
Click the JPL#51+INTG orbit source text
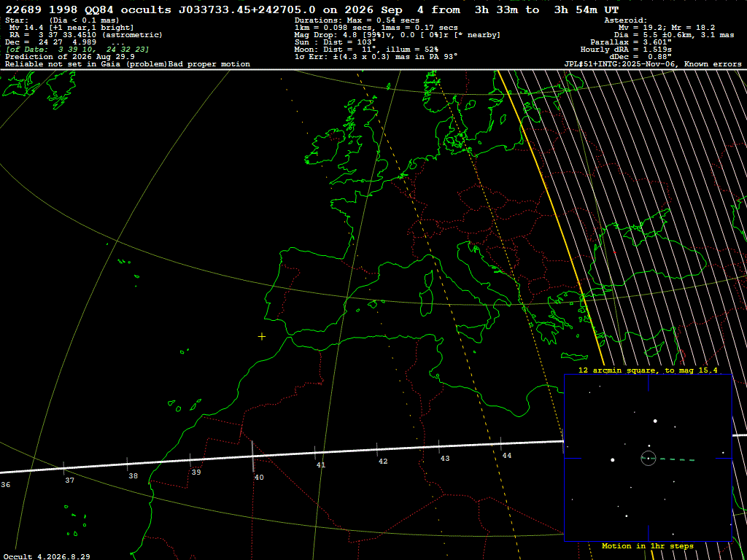653,64
